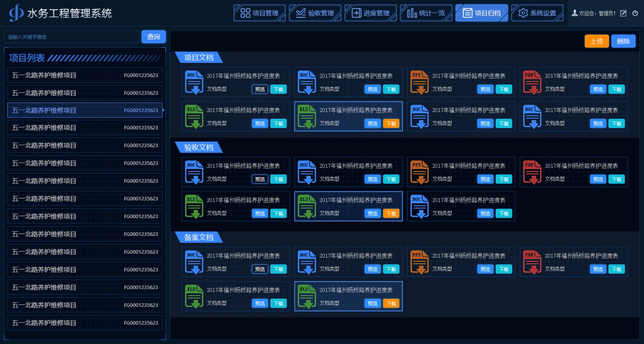Click the PPT file icon under 备案文档
This screenshot has height=344, width=644.
419,262
